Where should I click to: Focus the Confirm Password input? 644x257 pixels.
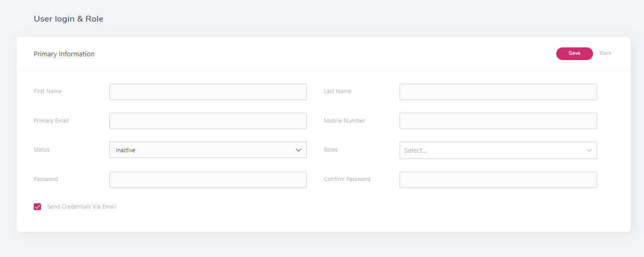pyautogui.click(x=498, y=180)
